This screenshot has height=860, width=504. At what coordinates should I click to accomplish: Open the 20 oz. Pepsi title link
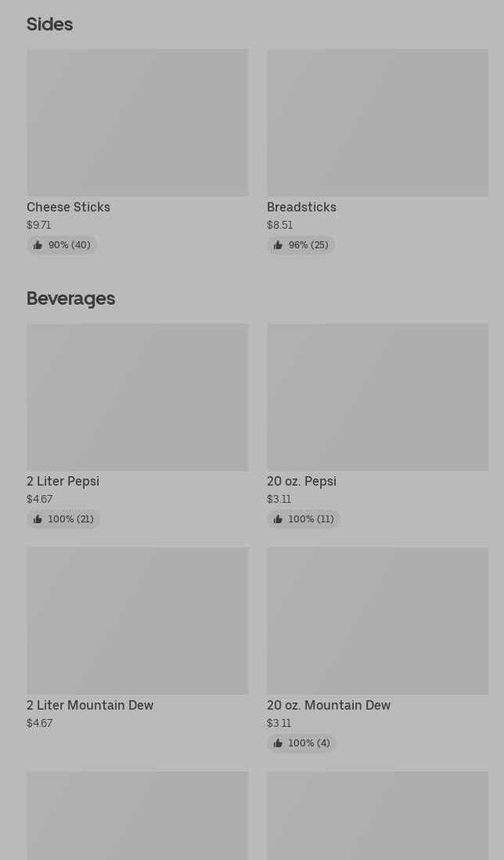click(301, 481)
